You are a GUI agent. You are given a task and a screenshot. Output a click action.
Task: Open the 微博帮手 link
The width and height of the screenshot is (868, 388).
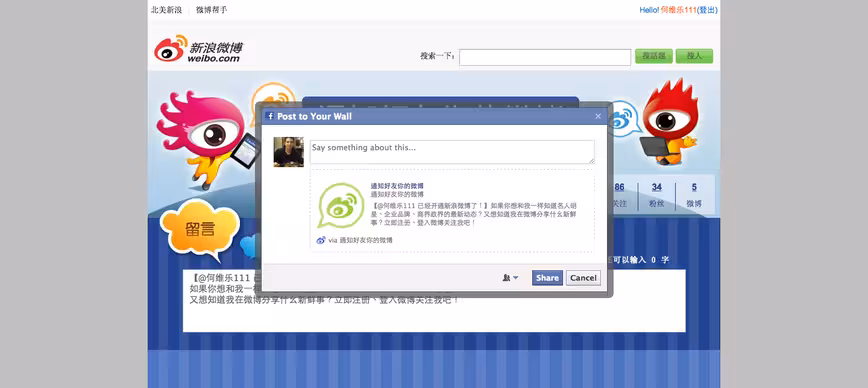(x=211, y=10)
